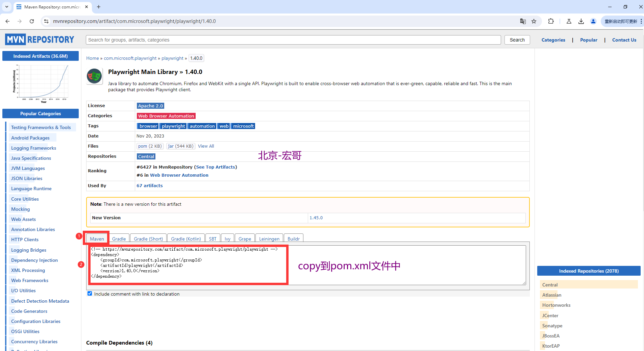Open 67 artifacts link
The height and width of the screenshot is (351, 644).
click(150, 185)
